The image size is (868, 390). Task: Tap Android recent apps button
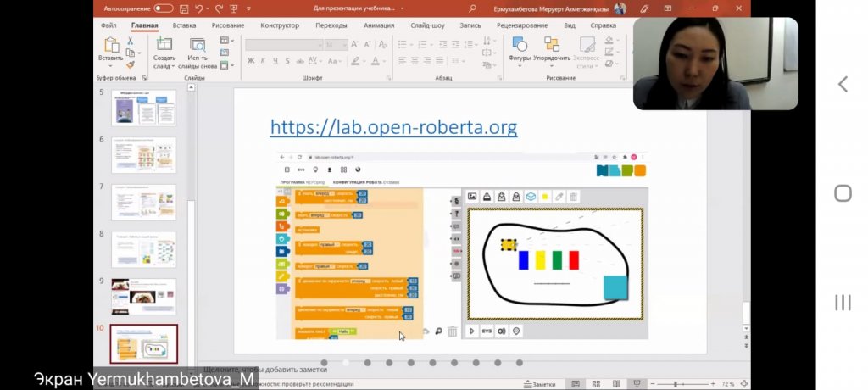tap(843, 303)
